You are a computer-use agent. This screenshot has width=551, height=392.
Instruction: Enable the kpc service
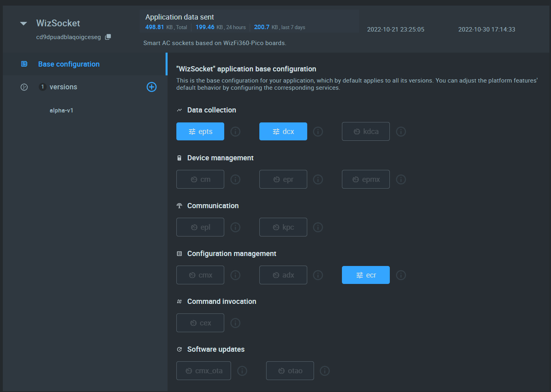click(283, 227)
